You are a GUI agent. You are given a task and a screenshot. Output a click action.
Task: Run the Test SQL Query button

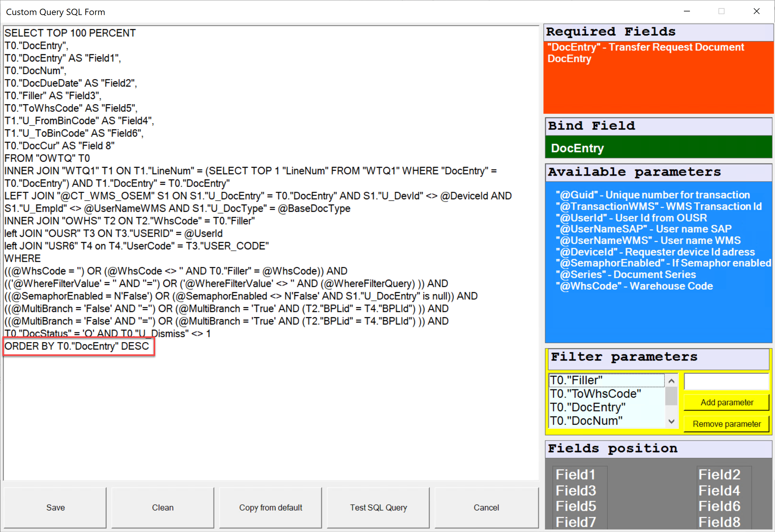(x=378, y=507)
